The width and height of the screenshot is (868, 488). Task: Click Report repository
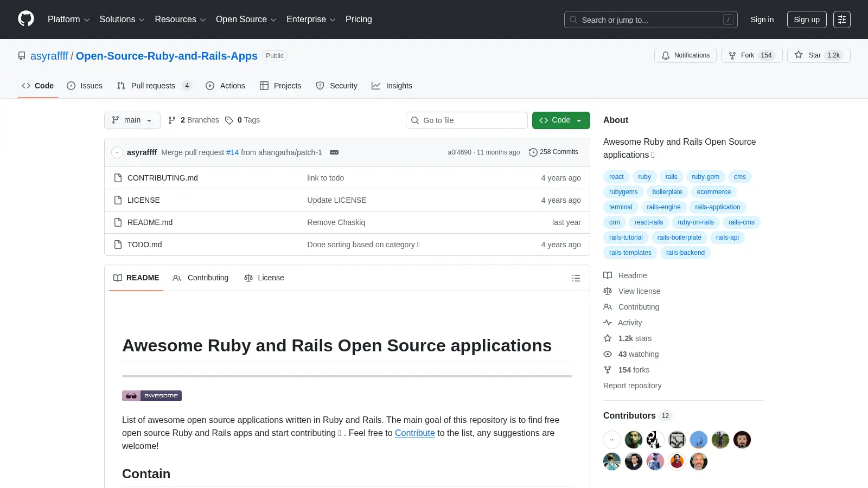coord(632,386)
